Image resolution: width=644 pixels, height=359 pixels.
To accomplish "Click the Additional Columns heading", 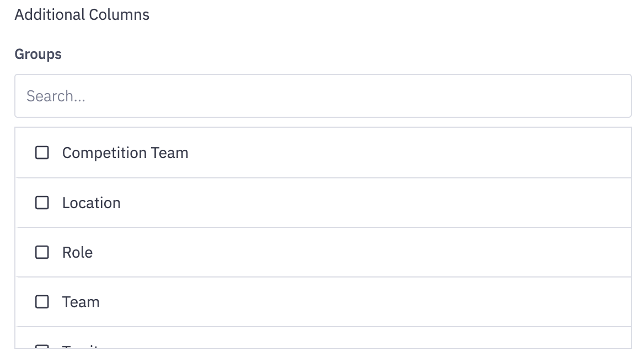I will coord(82,14).
